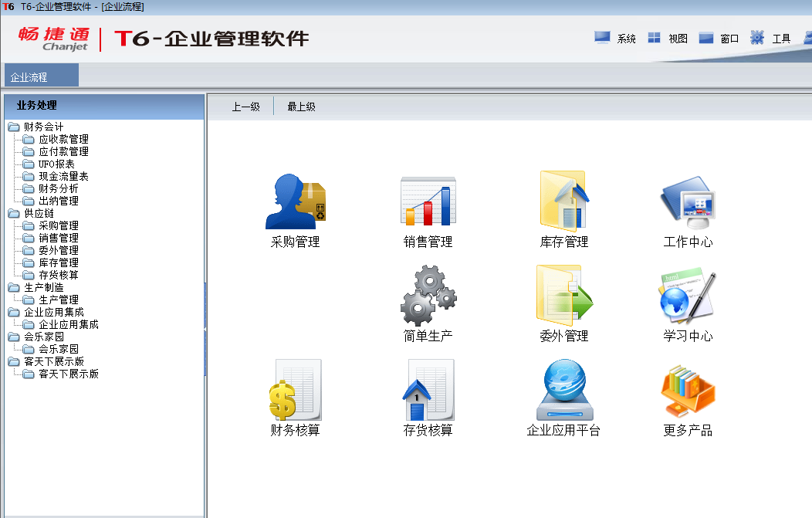Select child 会乐家园 tree item
Image resolution: width=812 pixels, height=518 pixels.
coord(59,349)
